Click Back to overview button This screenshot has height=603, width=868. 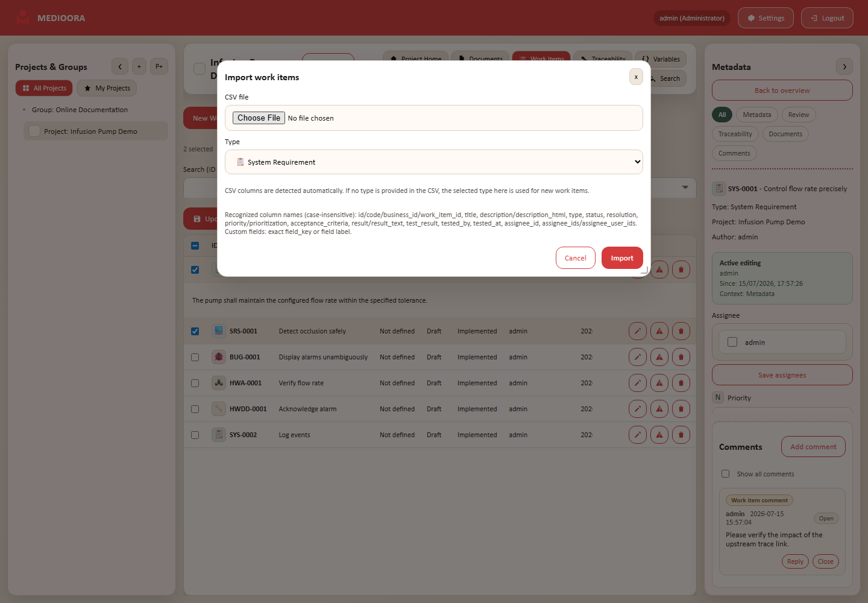pos(782,90)
